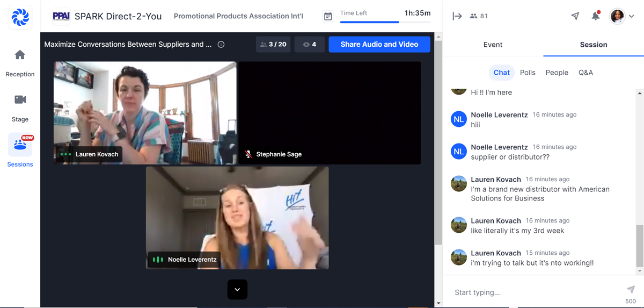Send chat message with send icon
The width and height of the screenshot is (644, 308).
click(x=631, y=289)
